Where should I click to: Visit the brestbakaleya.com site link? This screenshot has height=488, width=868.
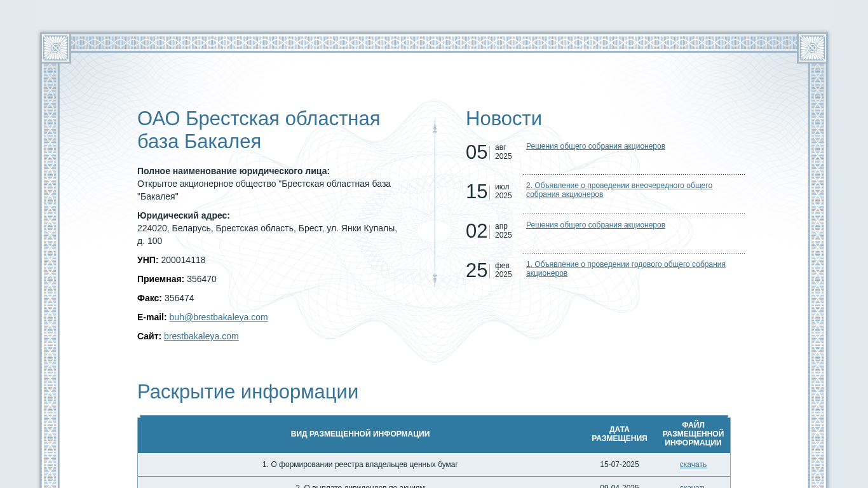[x=201, y=336]
